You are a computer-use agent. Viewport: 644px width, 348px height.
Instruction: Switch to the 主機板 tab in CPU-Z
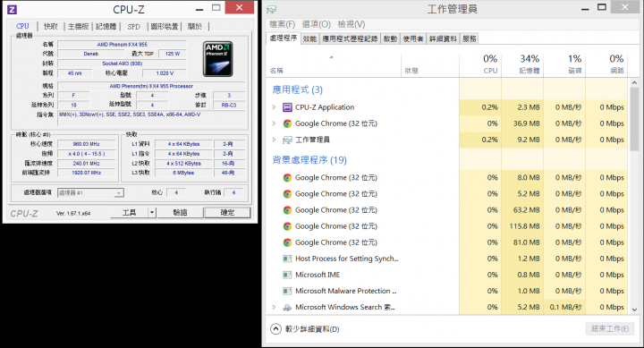78,26
